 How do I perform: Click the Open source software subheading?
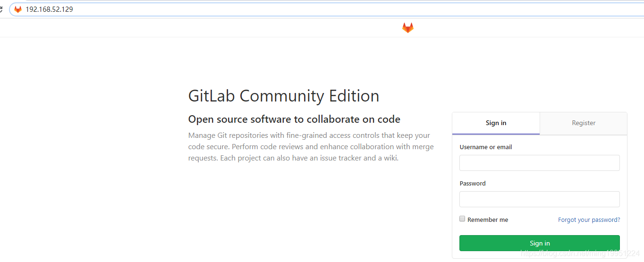294,119
